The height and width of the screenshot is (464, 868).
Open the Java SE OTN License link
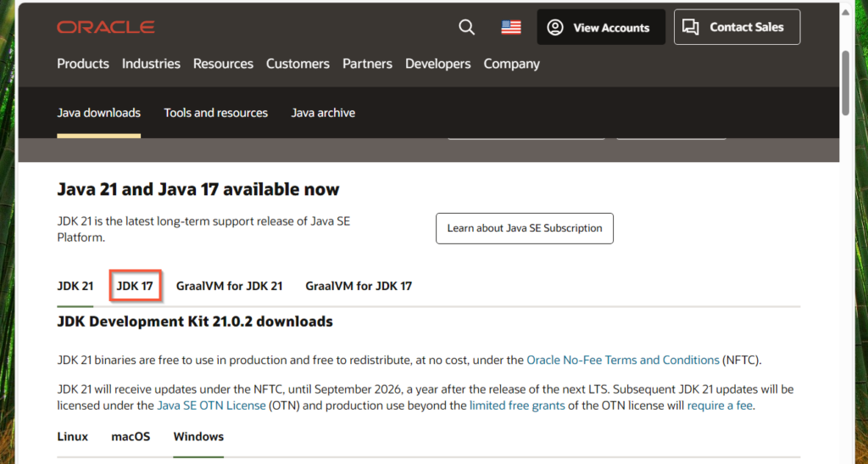pos(211,405)
